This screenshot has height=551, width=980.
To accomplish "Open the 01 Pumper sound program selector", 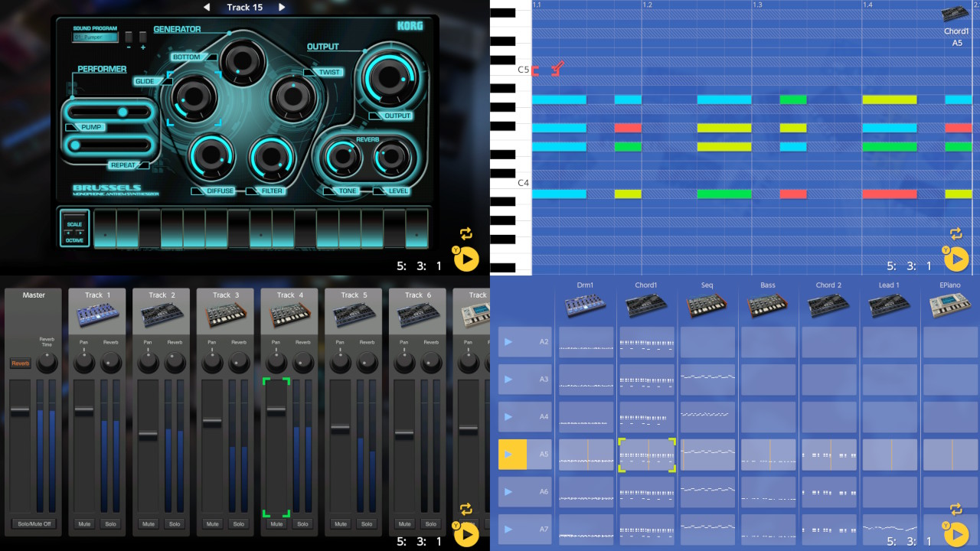I will click(x=96, y=37).
